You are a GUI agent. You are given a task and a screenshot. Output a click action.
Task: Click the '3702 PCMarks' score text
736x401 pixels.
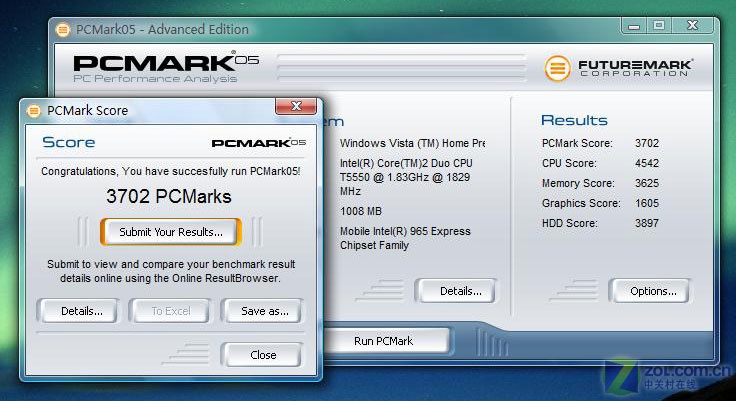point(169,196)
